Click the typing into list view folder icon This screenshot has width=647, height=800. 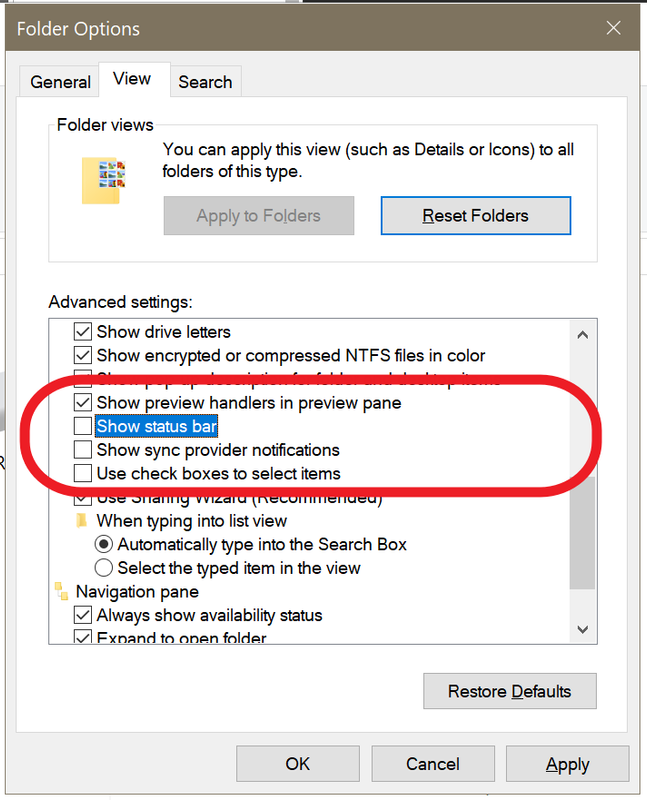(x=82, y=521)
